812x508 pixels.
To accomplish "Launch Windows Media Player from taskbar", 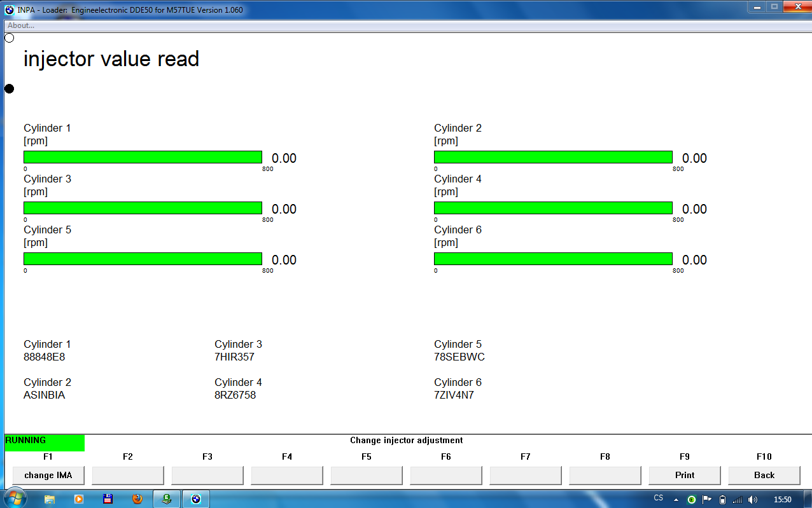I will [x=79, y=499].
